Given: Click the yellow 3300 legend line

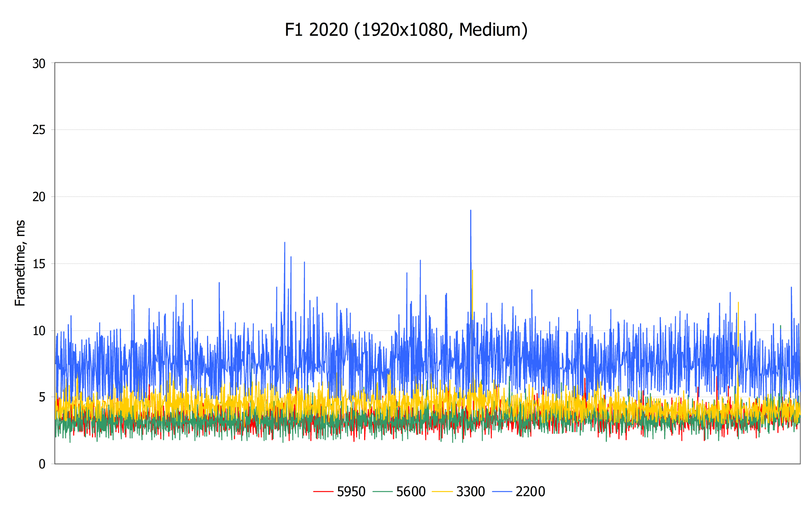Looking at the screenshot, I should pos(442,492).
